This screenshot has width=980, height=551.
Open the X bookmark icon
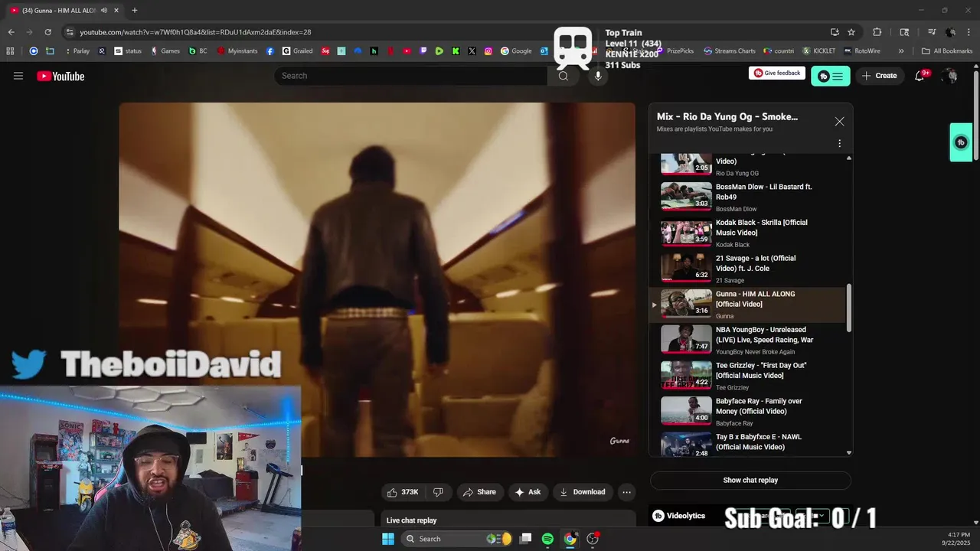tap(472, 51)
